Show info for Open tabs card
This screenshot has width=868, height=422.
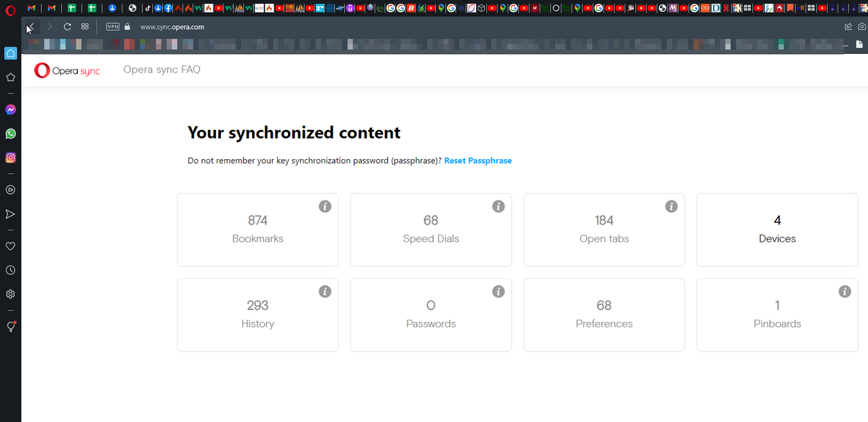[x=671, y=206]
